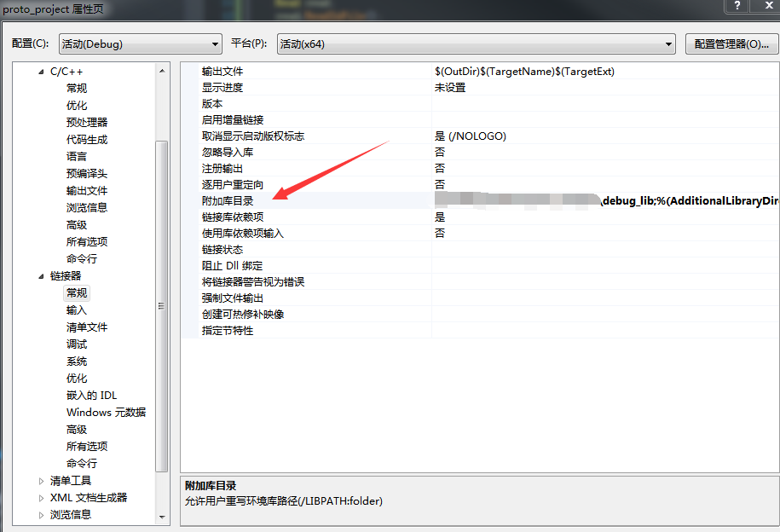Screen dimensions: 780x532
Task: Select 输入 under 链接器
Action: point(76,309)
